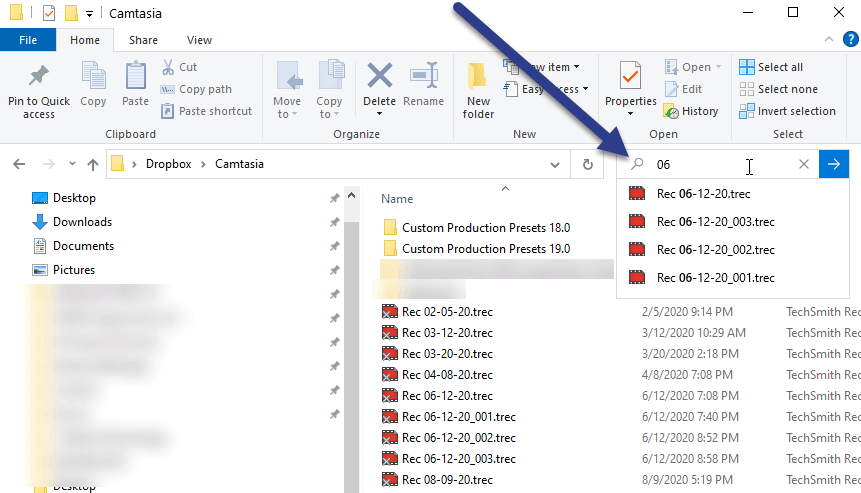Pick search suggestion Rec 06-12-20_003.trec
Viewport: 861px width, 493px height.
(x=733, y=222)
